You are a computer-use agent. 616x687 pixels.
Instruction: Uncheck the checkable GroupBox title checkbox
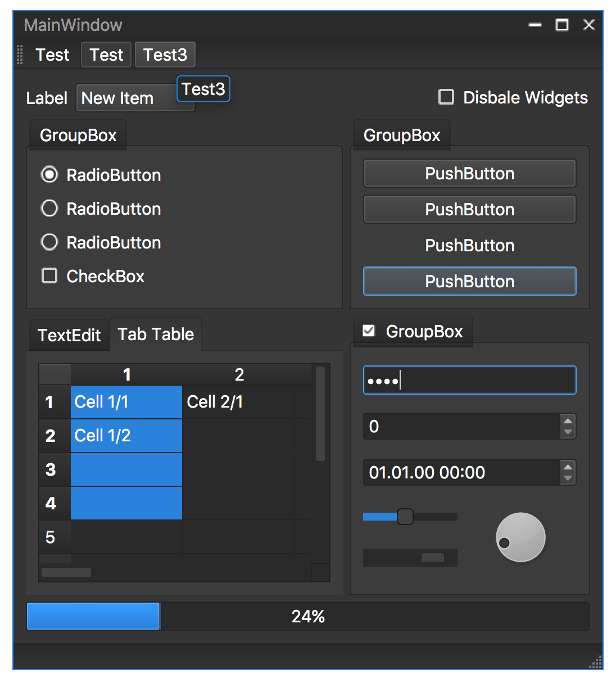pyautogui.click(x=369, y=331)
